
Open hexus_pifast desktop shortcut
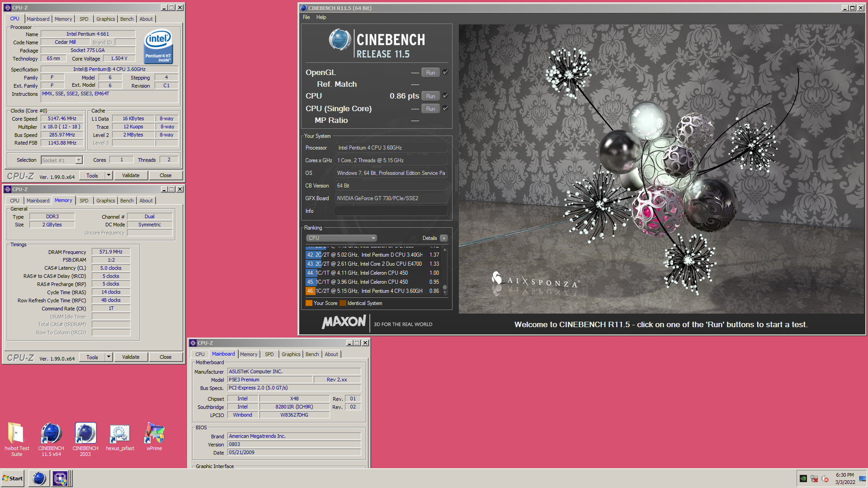[x=120, y=436]
